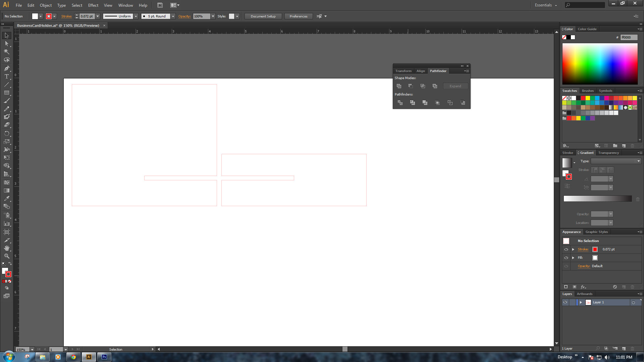644x362 pixels.
Task: Click the stroke color swatch in Appearance
Action: [x=595, y=249]
